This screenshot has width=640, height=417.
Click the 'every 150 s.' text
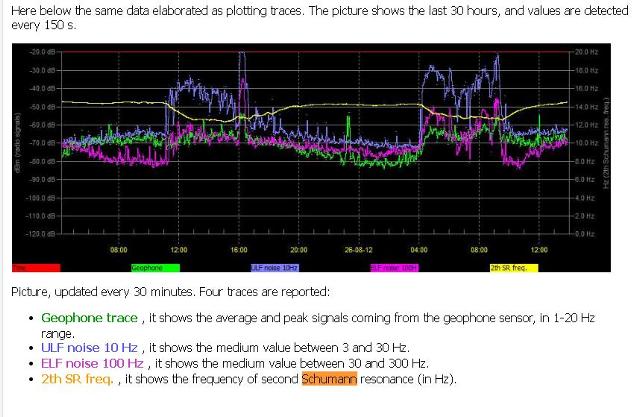pos(44,25)
